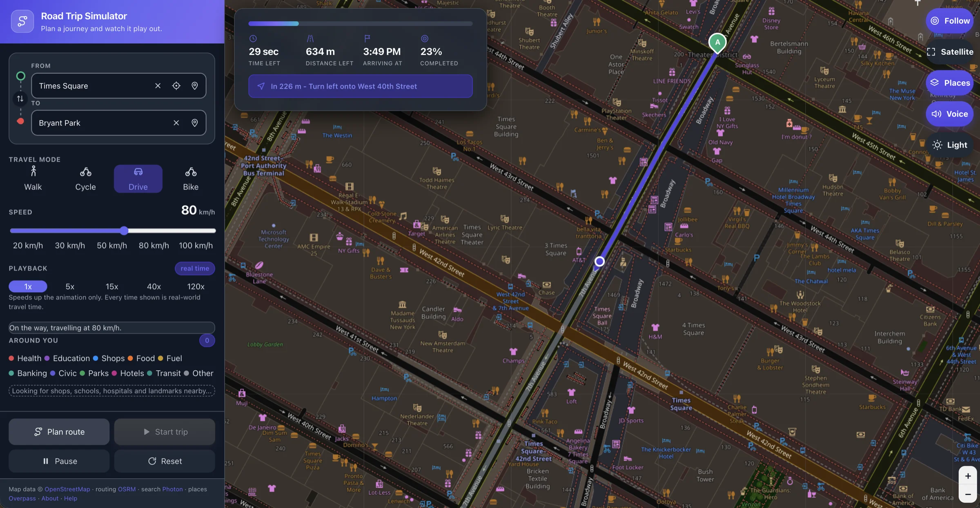Open the Photon search link
The height and width of the screenshot is (508, 980).
point(172,489)
